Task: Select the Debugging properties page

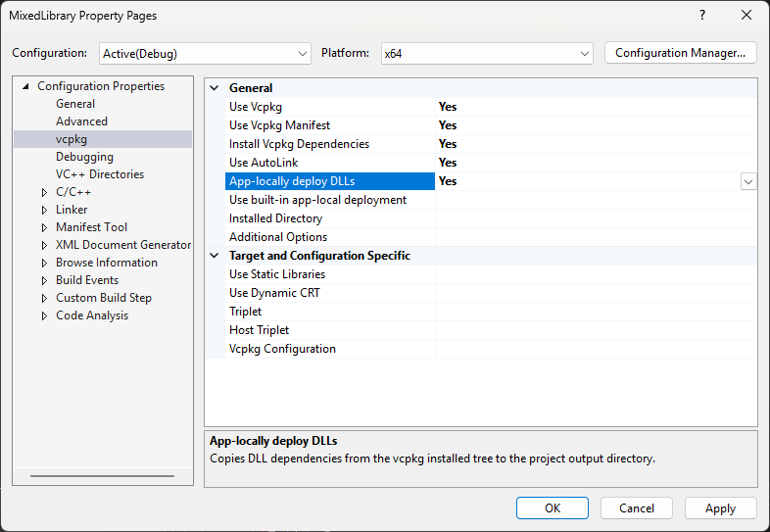Action: coord(84,157)
